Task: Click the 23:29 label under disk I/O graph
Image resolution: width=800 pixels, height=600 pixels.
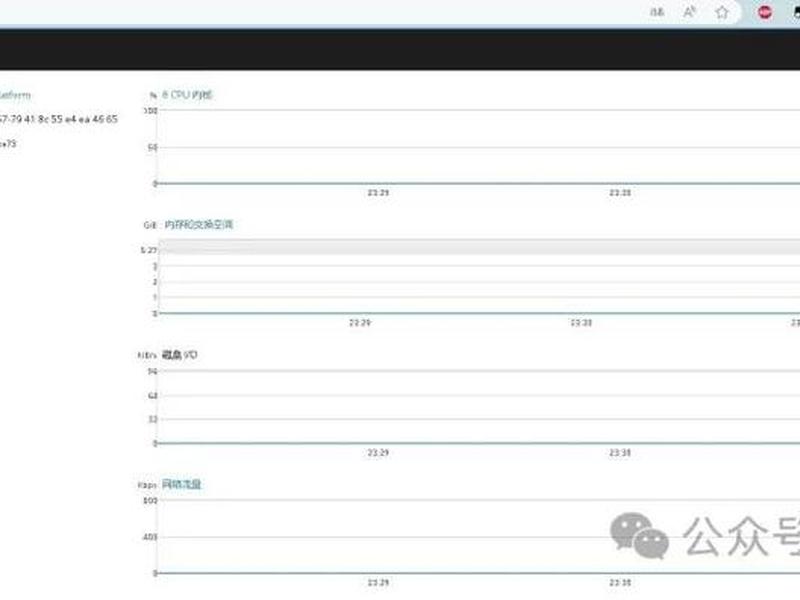Action: click(378, 453)
